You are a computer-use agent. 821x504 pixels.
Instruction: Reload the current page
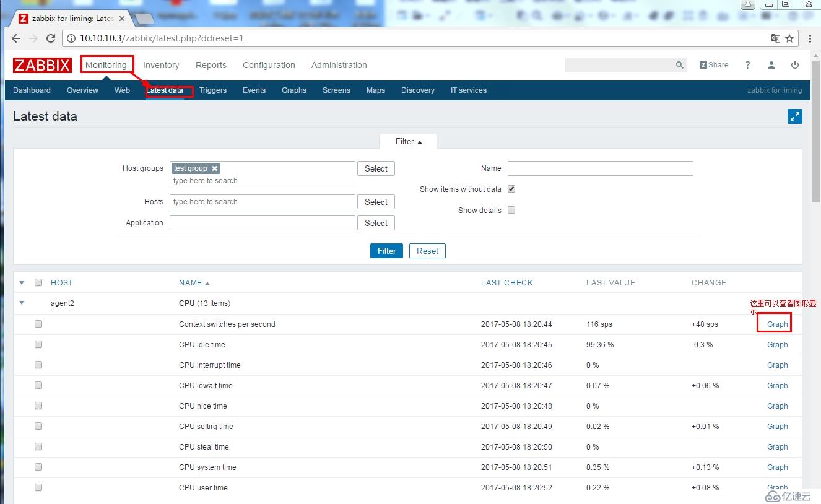(x=51, y=38)
